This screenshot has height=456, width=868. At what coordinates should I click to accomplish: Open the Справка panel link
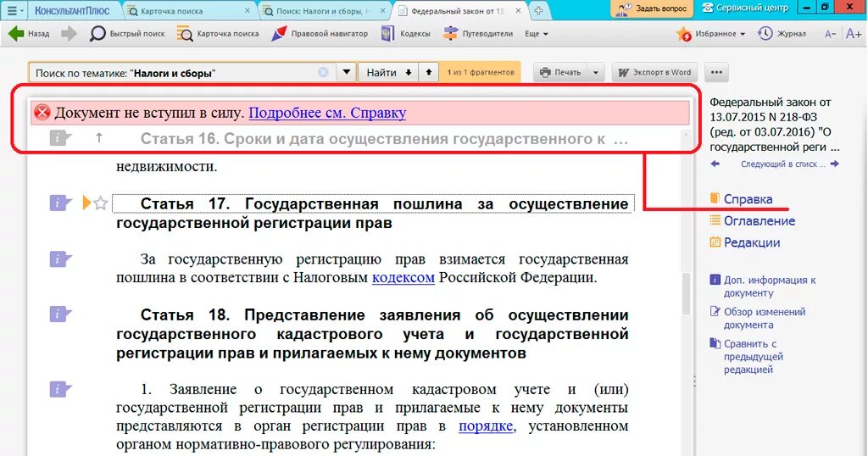click(741, 199)
